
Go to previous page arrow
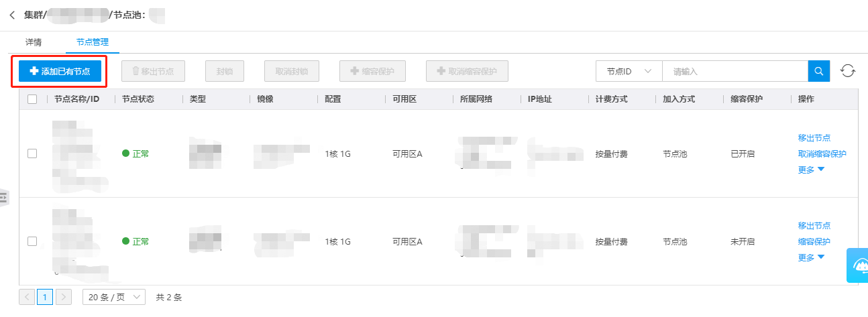[x=28, y=297]
